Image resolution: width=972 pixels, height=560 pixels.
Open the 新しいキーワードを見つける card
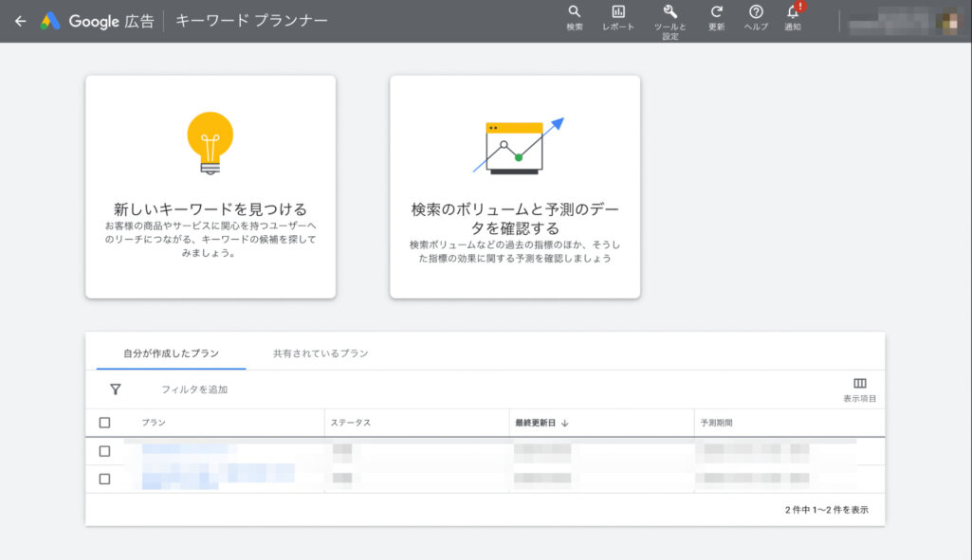[211, 187]
